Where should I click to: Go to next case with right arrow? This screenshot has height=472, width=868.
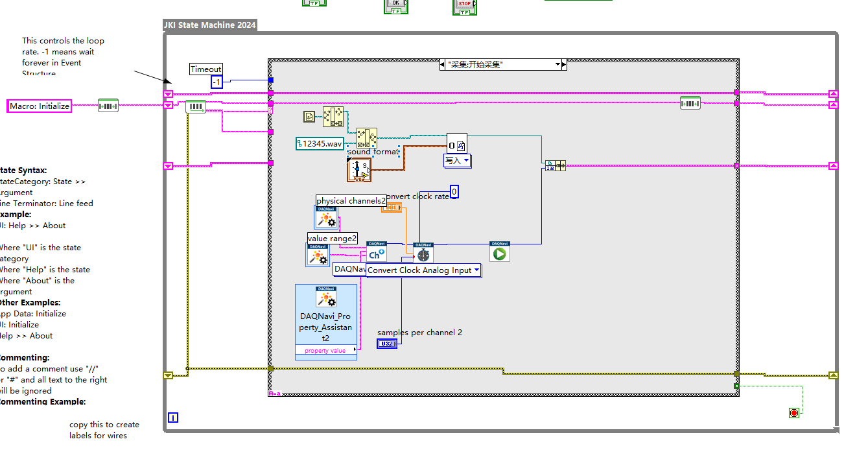564,64
